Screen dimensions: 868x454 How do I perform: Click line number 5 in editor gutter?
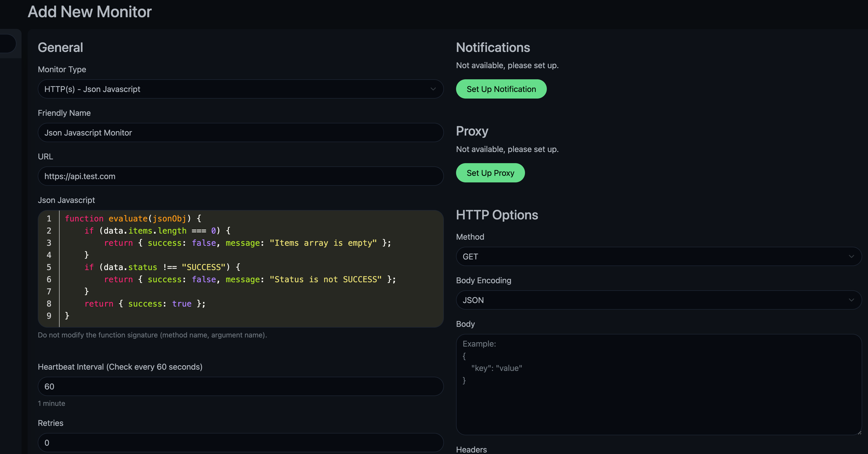(x=49, y=268)
